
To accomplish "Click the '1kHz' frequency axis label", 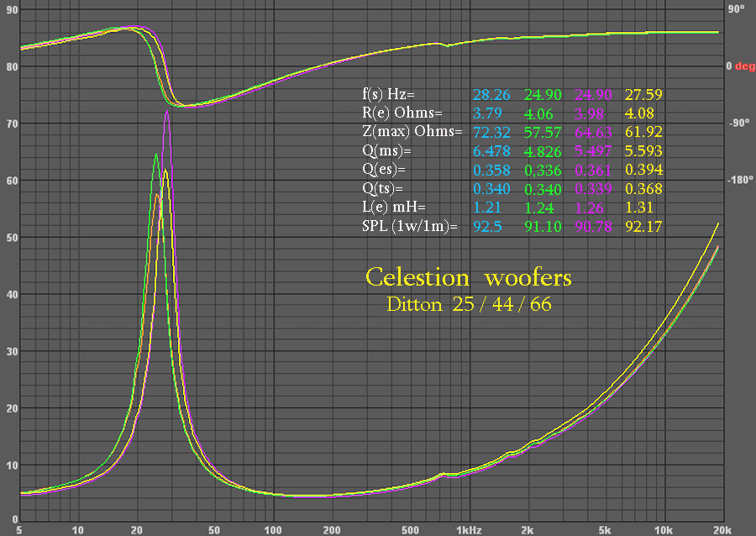I will [469, 530].
